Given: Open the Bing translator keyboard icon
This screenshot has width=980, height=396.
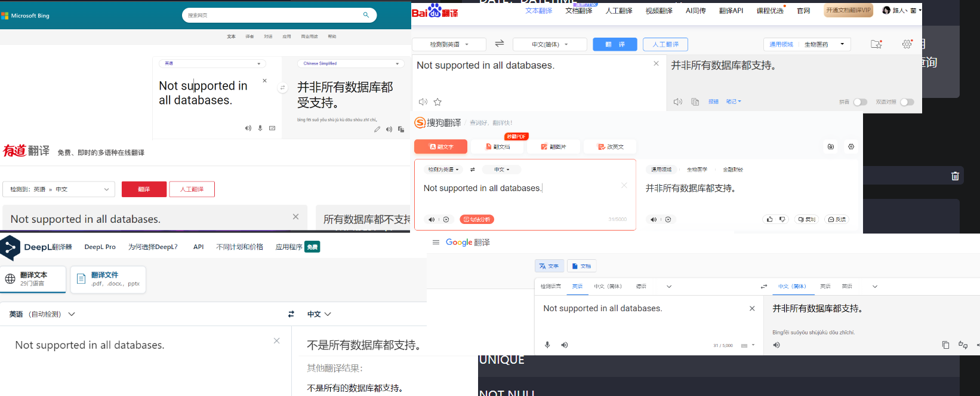Looking at the screenshot, I should 272,128.
